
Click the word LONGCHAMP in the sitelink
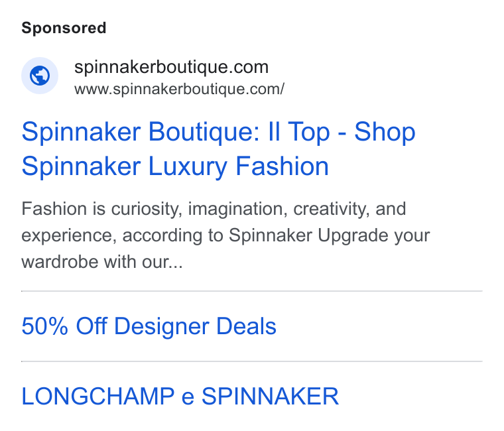[98, 397]
